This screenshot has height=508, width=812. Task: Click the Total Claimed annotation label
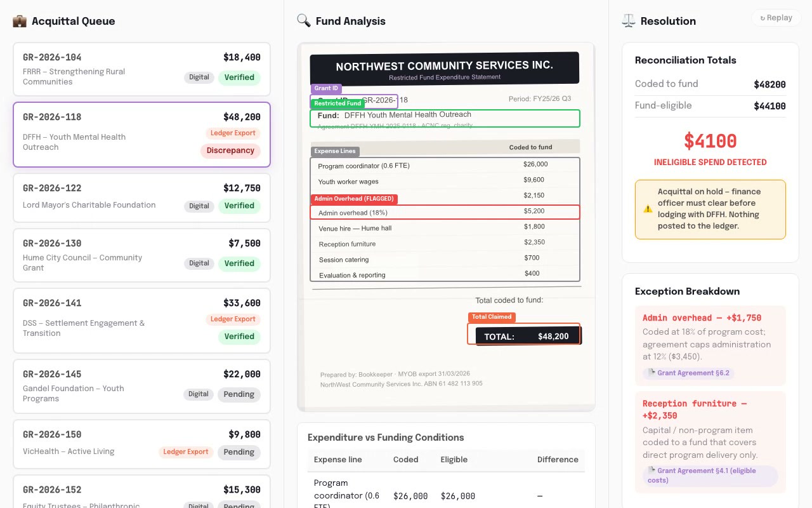492,317
